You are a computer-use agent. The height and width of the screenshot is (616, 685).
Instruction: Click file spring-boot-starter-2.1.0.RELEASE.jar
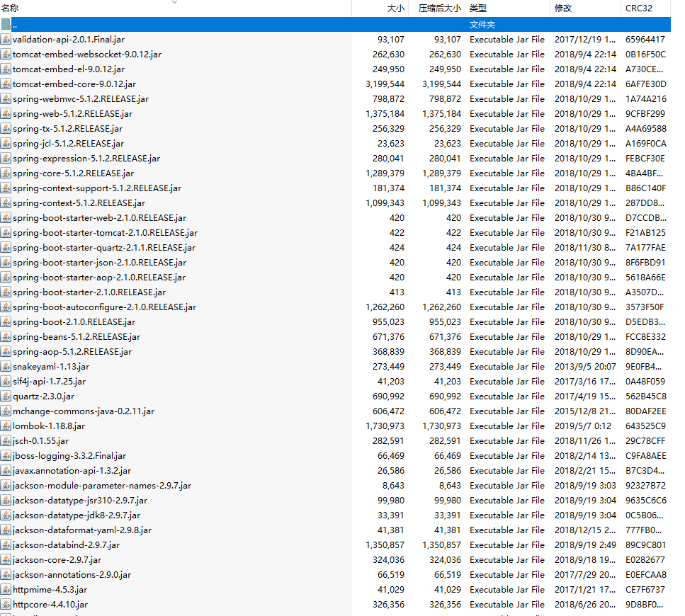89,292
